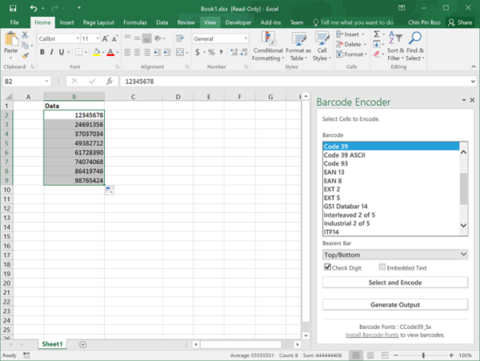
Task: Toggle Bold formatting
Action: click(42, 52)
